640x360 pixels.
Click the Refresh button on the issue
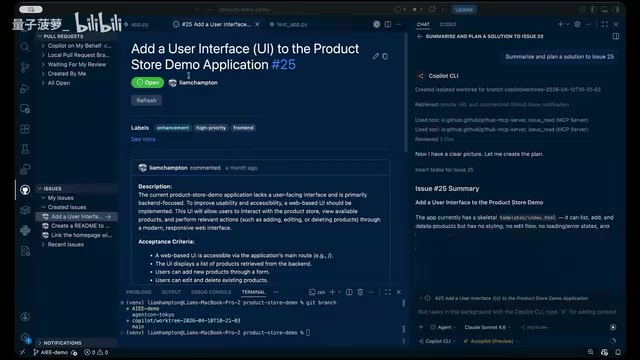[x=147, y=100]
